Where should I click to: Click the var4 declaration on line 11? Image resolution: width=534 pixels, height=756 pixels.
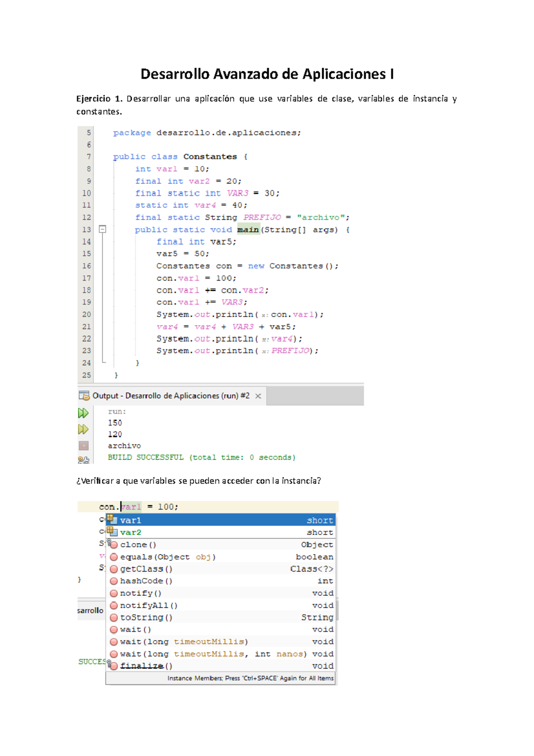pyautogui.click(x=205, y=205)
